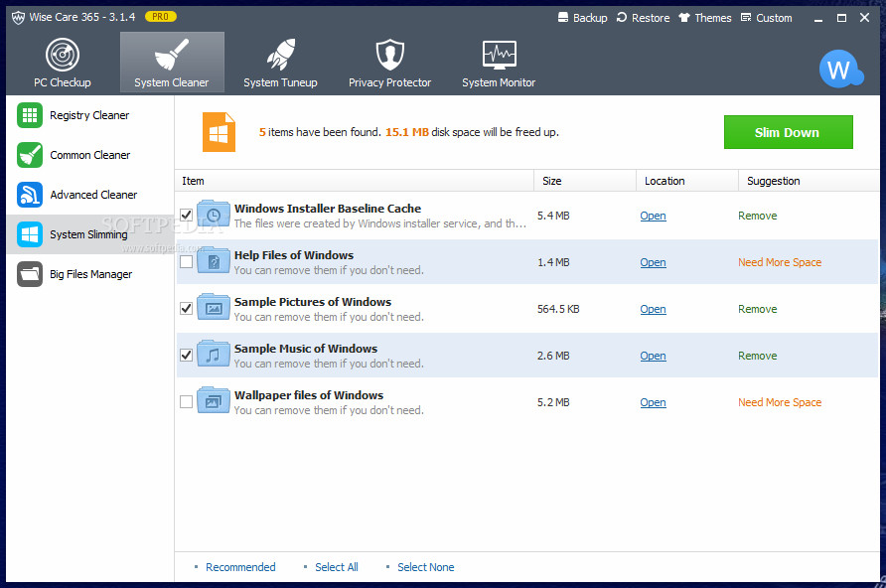
Task: Click Restore in the title bar
Action: click(x=643, y=18)
